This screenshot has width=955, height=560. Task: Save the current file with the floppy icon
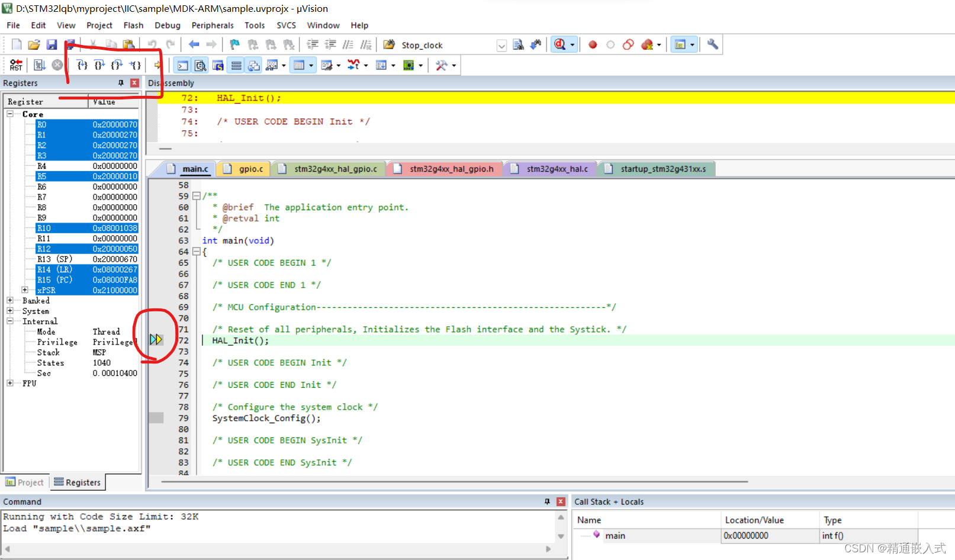52,44
